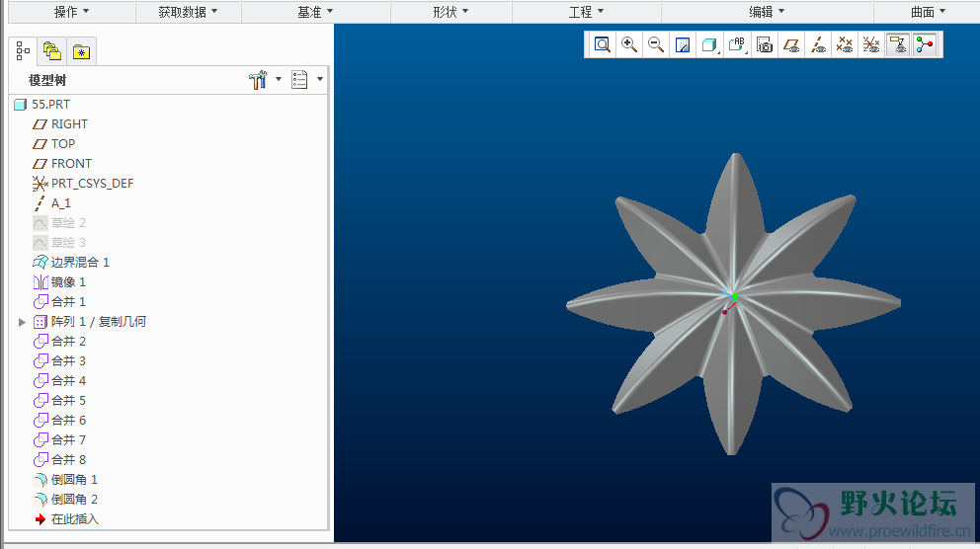Open the 曲面 menu
Image resolution: width=980 pixels, height=549 pixels.
928,11
